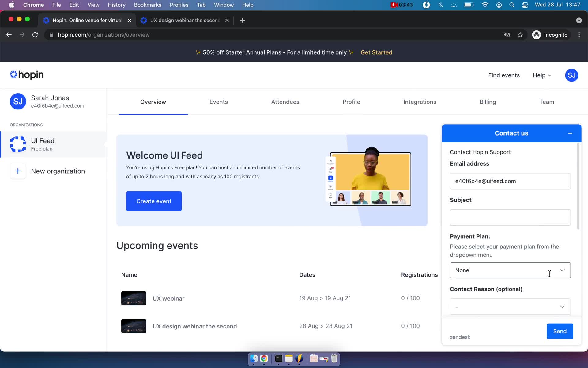Screen dimensions: 588x368
Task: Select the UI Feed organization icon
Action: tap(18, 144)
